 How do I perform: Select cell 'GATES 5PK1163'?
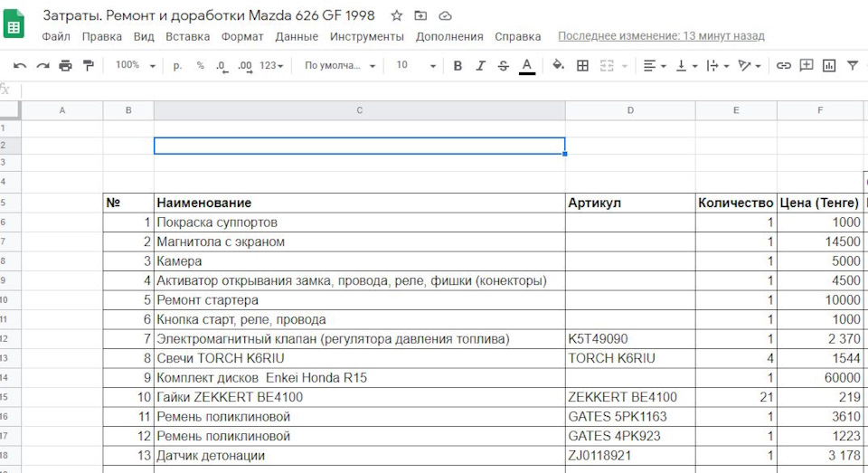click(x=630, y=417)
